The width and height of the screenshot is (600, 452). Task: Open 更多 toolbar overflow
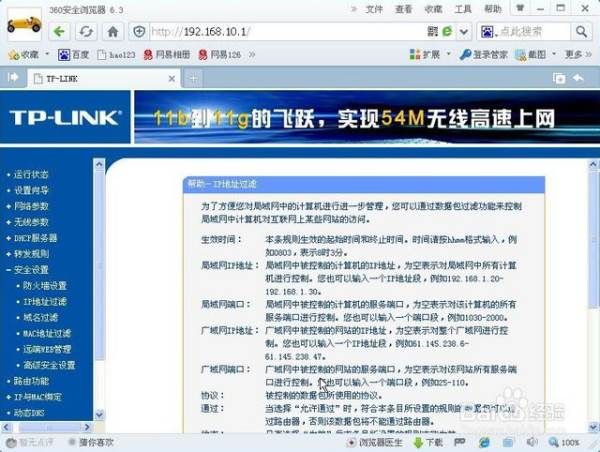click(578, 55)
